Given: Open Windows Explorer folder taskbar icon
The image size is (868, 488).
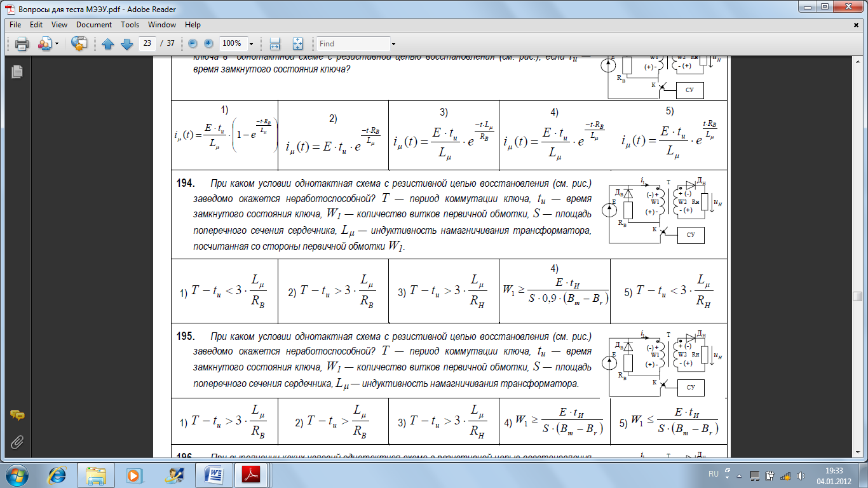Looking at the screenshot, I should (x=96, y=475).
